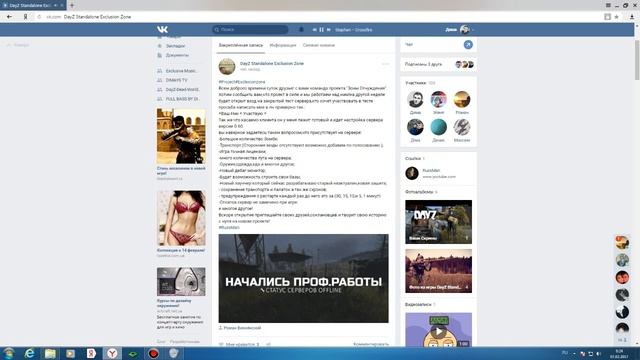Open the Фотоальбомы section heading
640x360 pixels.
(419, 192)
